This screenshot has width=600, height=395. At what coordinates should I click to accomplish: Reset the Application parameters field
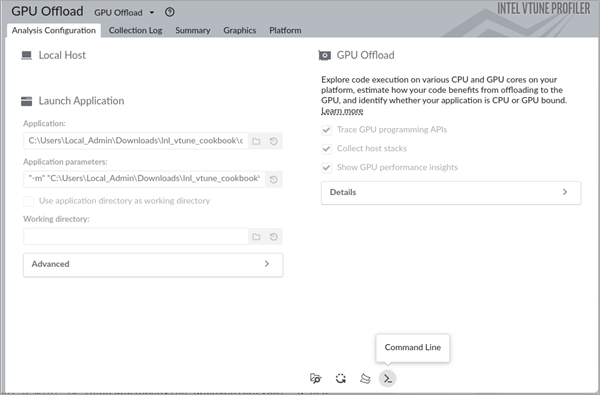click(274, 179)
